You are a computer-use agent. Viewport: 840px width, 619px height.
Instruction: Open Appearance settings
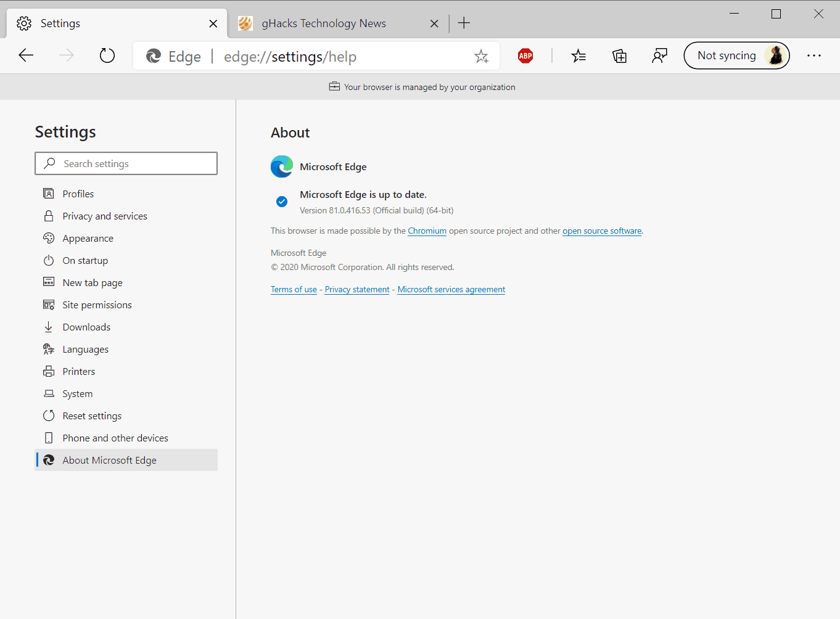pos(126,238)
